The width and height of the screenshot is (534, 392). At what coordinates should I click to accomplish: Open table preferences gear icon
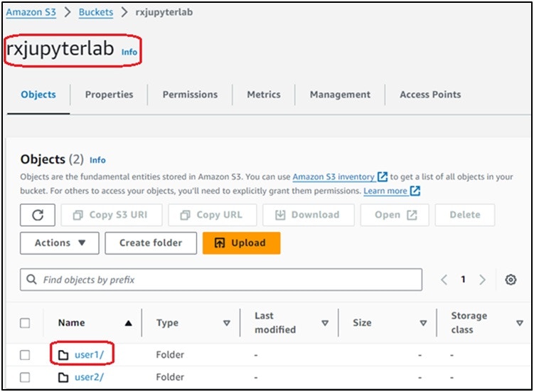tap(511, 280)
